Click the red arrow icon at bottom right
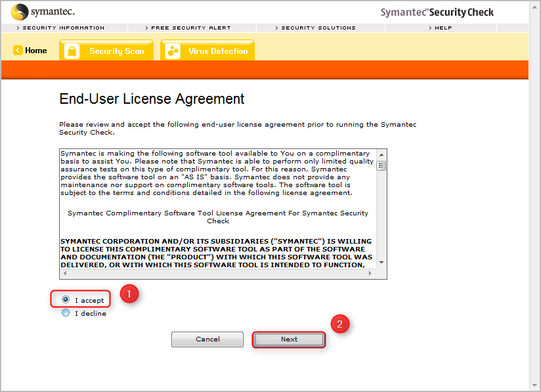The image size is (541, 392). (533, 385)
